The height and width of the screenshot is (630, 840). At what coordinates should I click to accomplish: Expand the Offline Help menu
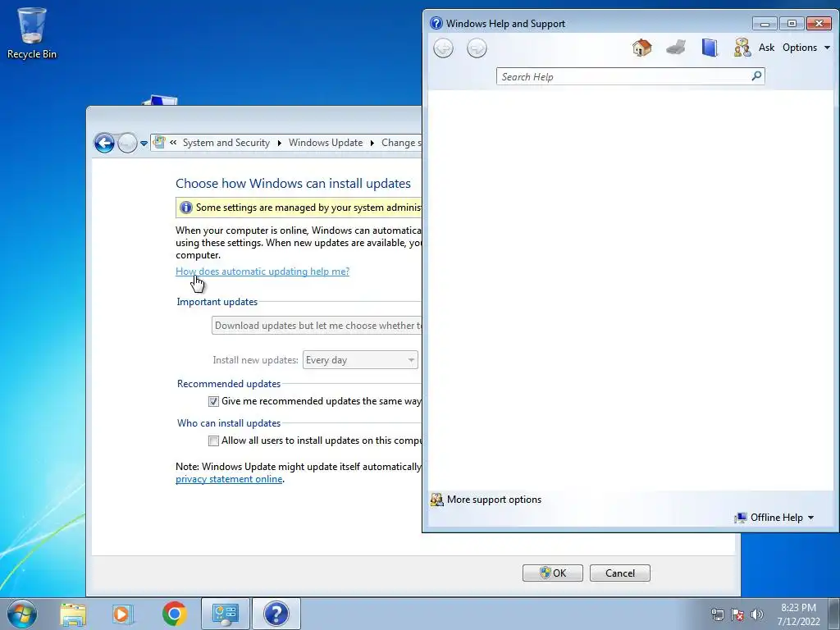[774, 518]
